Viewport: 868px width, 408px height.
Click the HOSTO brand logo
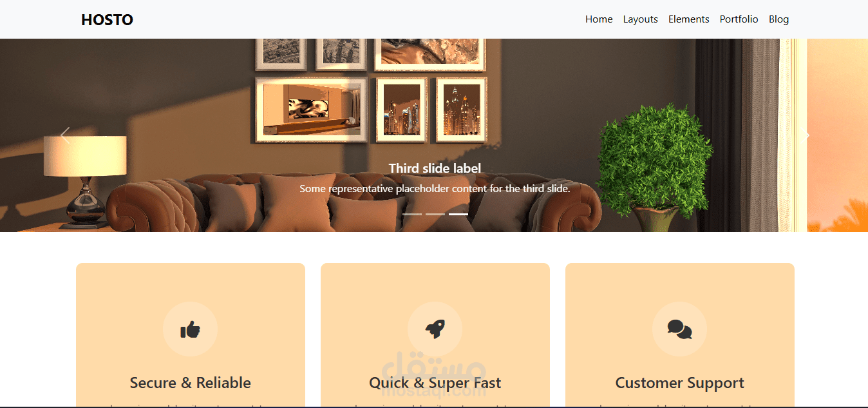click(107, 20)
